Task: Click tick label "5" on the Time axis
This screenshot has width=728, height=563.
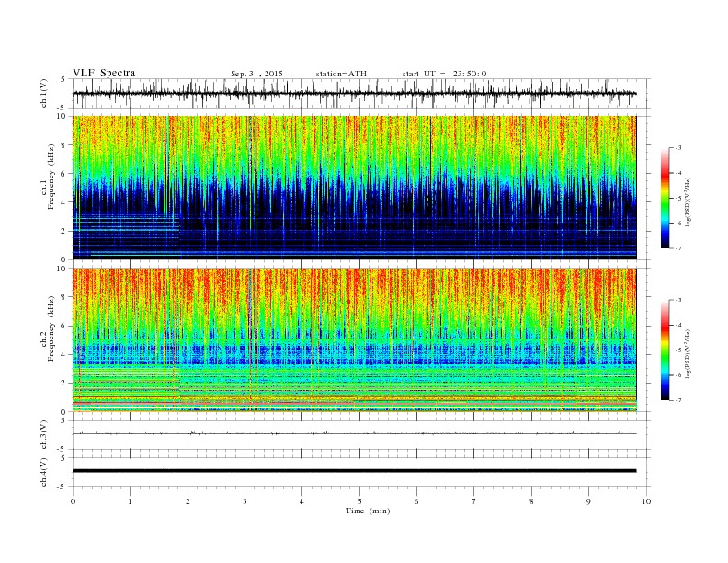Action: pyautogui.click(x=359, y=501)
